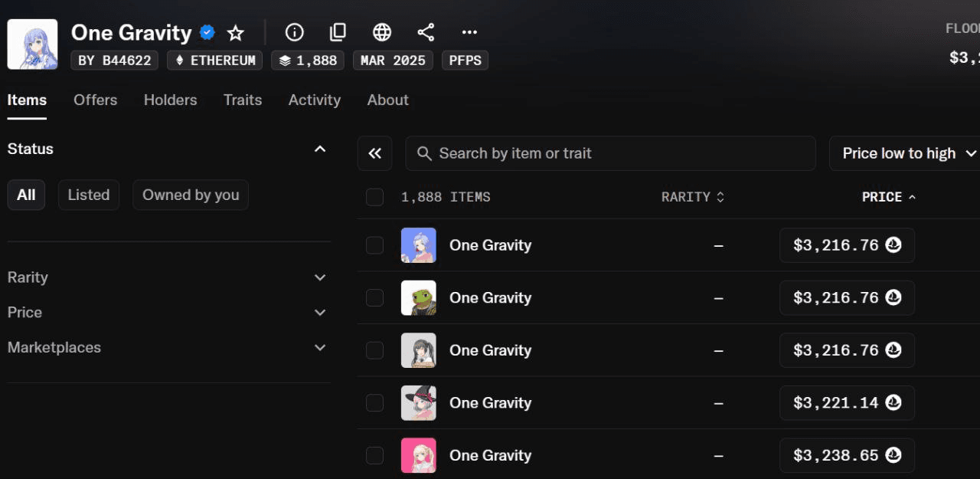Open the 'One Gravity' name in the frog row
The image size is (980, 479).
pos(490,297)
